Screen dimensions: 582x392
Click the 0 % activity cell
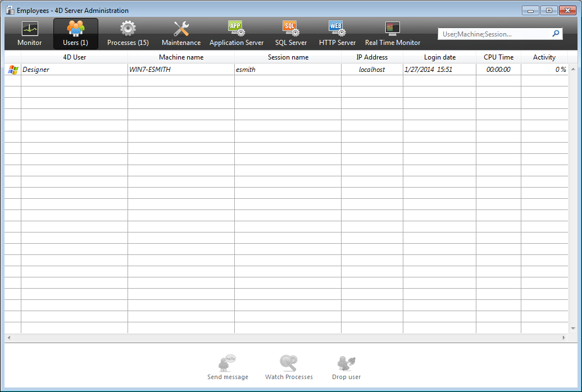pos(544,70)
